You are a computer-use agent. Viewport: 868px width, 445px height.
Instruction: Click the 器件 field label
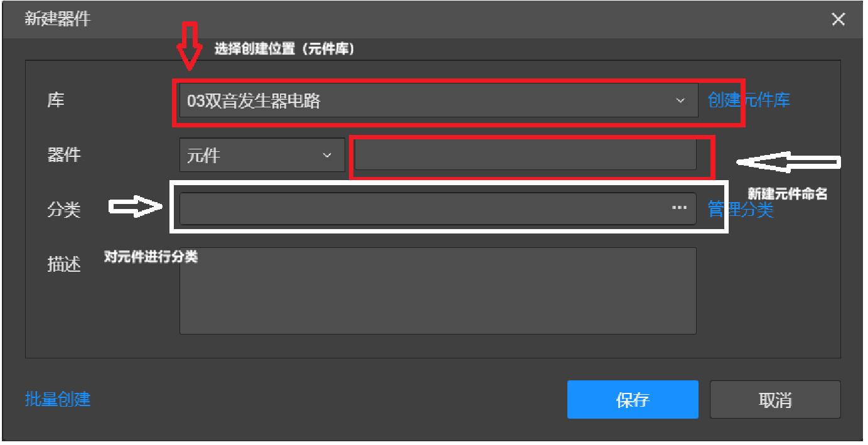64,155
